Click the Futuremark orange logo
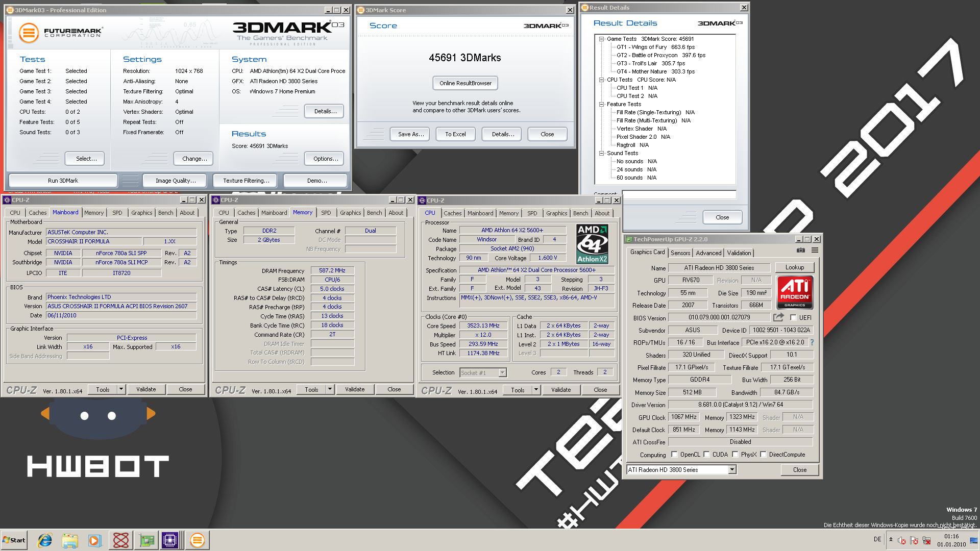This screenshot has width=980, height=551. (29, 33)
